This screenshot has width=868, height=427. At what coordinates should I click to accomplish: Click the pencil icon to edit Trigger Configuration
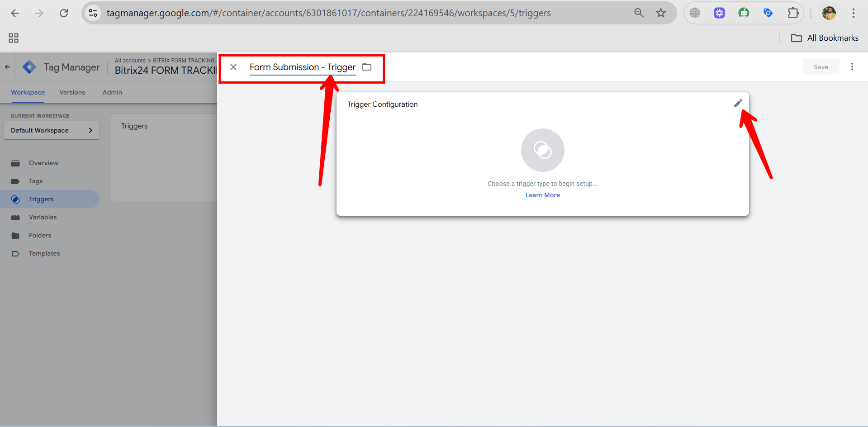738,104
